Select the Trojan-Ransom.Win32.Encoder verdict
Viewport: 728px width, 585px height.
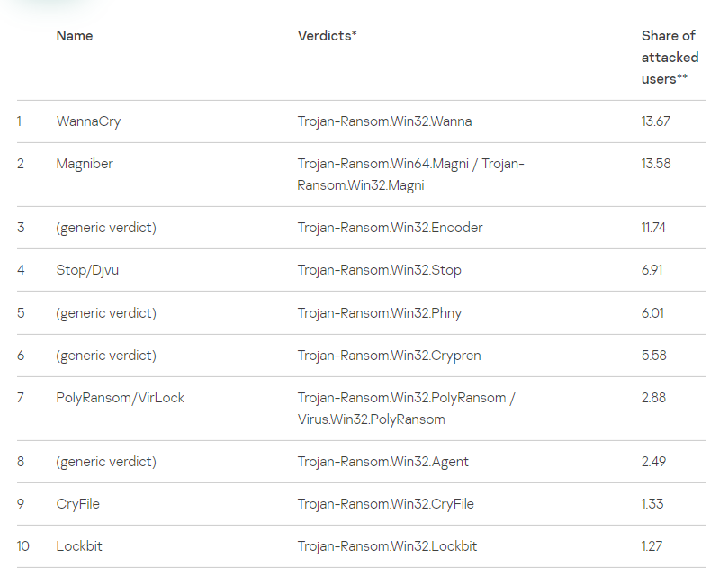pos(390,228)
